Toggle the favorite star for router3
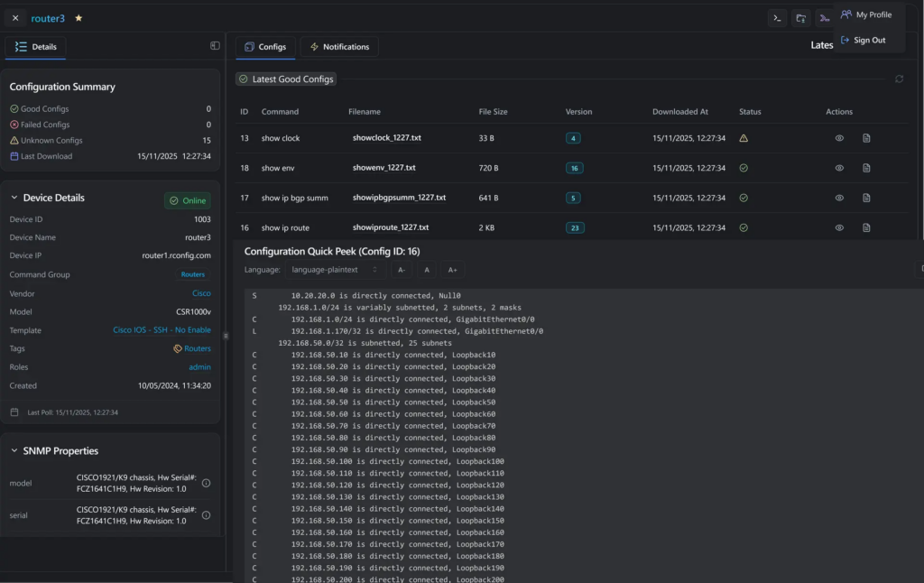Viewport: 924px width, 583px height. coord(79,18)
